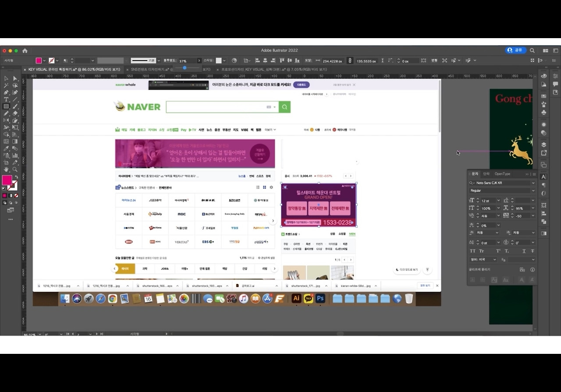Screen dimensions: 561x392
Task: Open the Character panel options menu
Action: [x=534, y=174]
